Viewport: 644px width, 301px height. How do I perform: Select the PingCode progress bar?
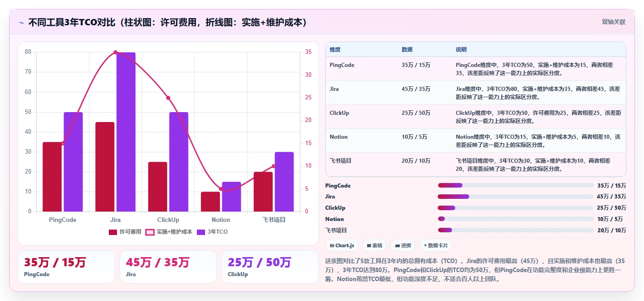[516, 185]
